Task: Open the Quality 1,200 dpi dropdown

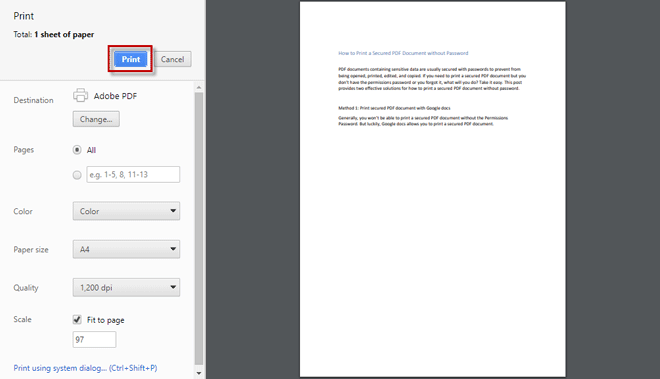Action: click(x=126, y=288)
